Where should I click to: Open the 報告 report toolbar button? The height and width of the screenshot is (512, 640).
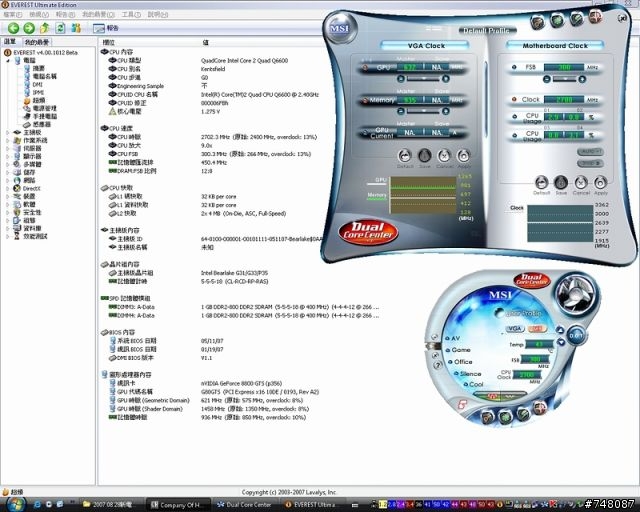[x=106, y=28]
